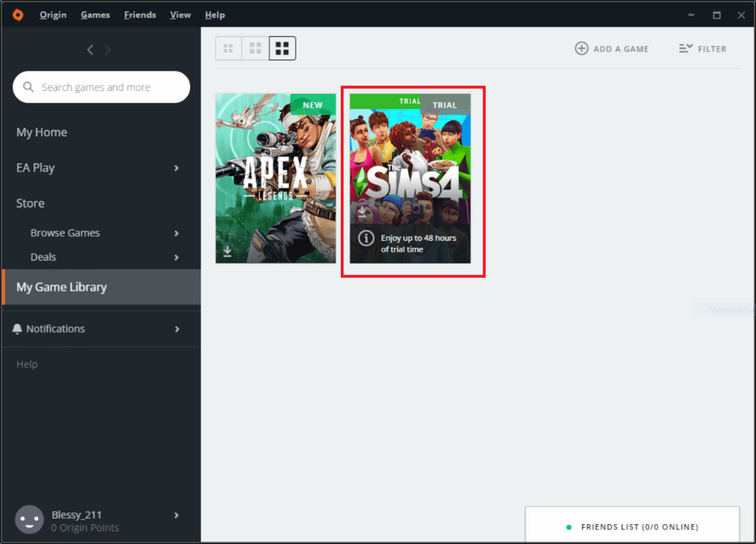756x544 pixels.
Task: Open the Filter icon
Action: tap(686, 48)
